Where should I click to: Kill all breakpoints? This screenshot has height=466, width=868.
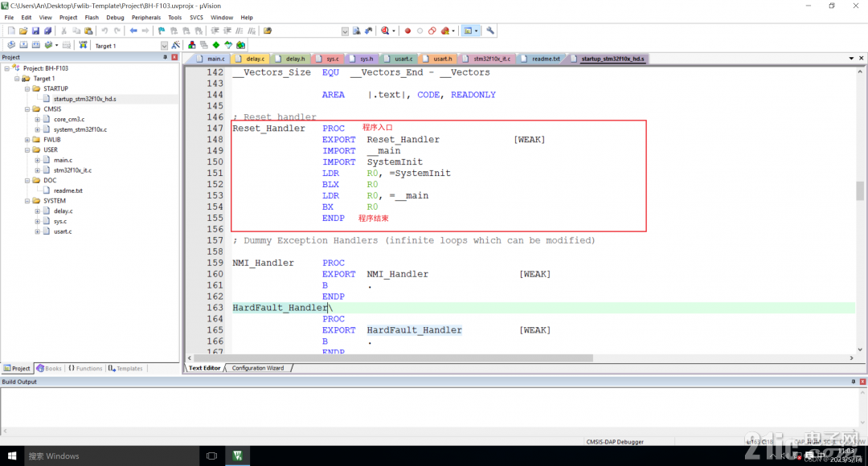[x=445, y=31]
